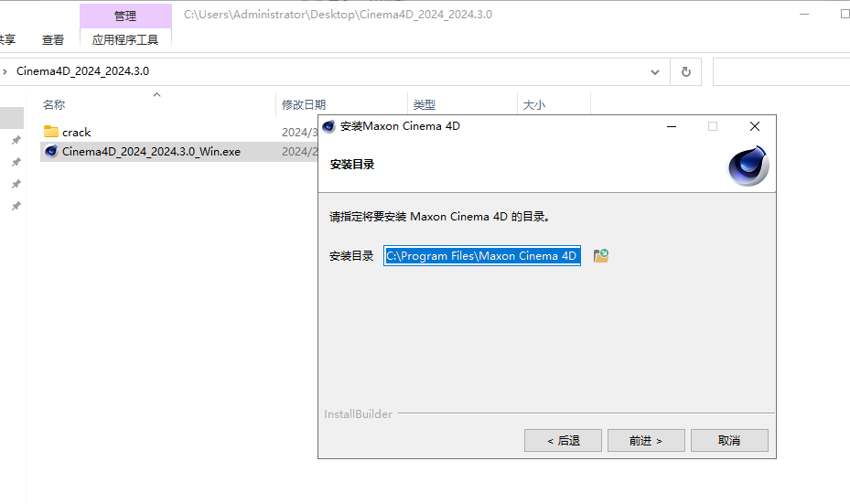Open the 应用程序工具 ribbon tab

[x=125, y=39]
